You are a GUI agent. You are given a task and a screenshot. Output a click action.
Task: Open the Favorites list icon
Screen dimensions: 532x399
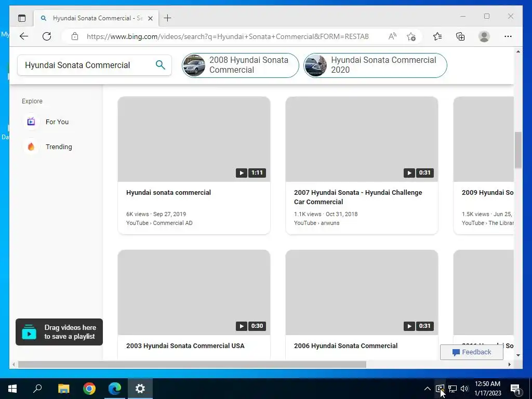(437, 36)
